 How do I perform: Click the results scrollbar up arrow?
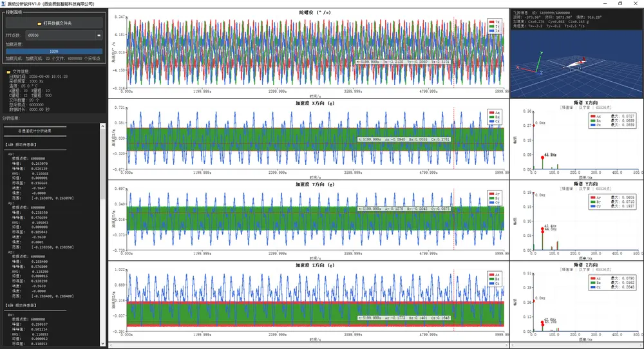(x=102, y=126)
